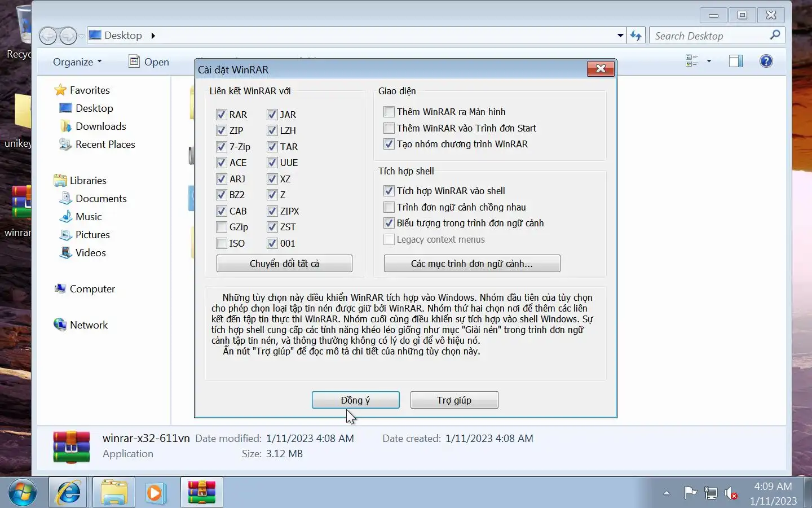Select Favorites in navigation pane
The image size is (812, 508).
pos(82,90)
